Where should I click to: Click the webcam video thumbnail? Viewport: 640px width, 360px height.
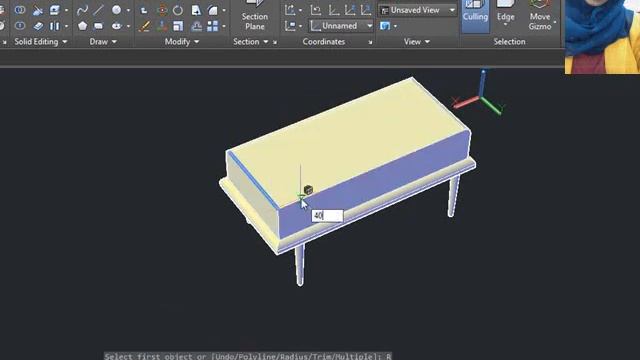[x=602, y=37]
